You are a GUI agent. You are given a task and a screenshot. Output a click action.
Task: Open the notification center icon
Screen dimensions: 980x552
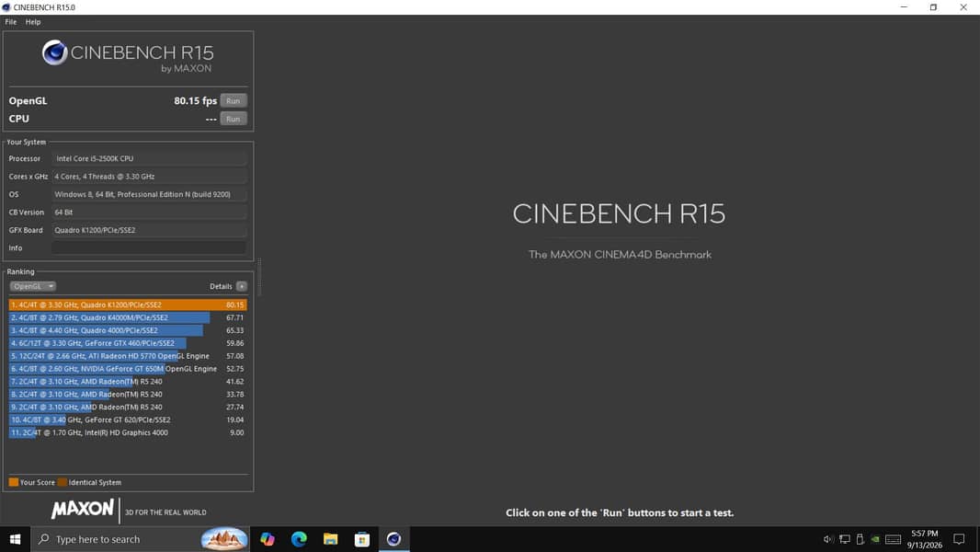(x=959, y=539)
